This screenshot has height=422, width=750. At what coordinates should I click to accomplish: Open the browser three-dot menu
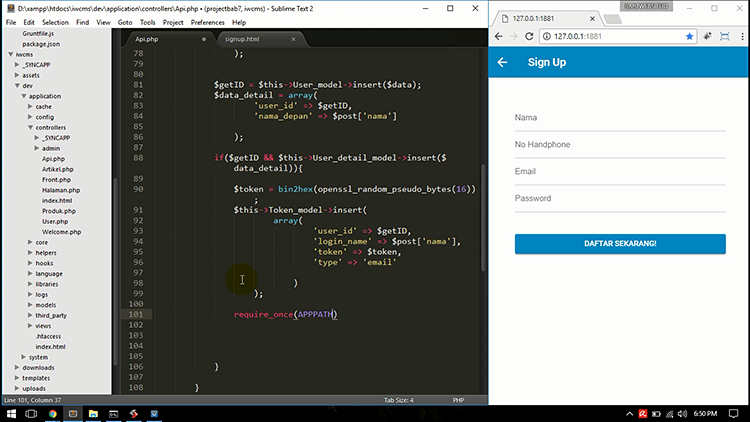(x=742, y=36)
